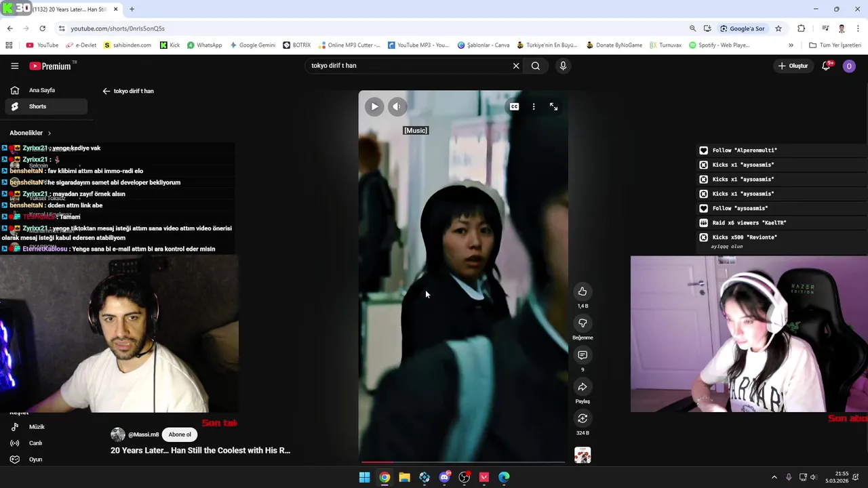
Task: Open the Tüm Yer İşaretleri folder
Action: [835, 45]
